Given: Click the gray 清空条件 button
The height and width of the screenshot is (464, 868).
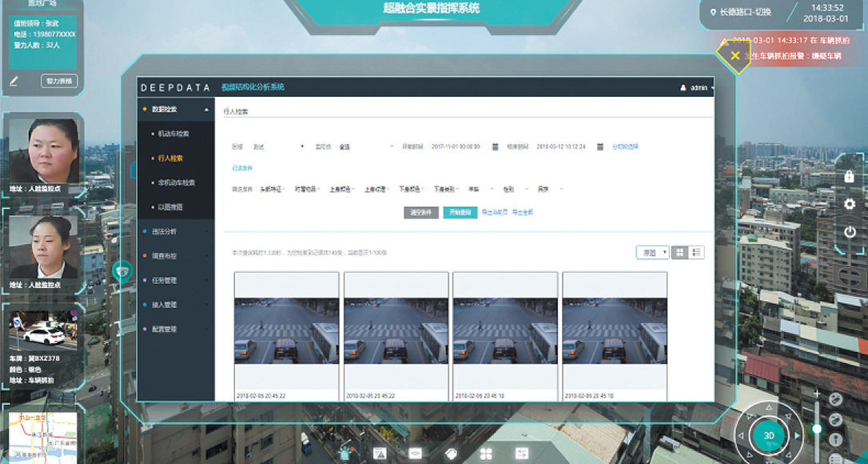Looking at the screenshot, I should (421, 212).
